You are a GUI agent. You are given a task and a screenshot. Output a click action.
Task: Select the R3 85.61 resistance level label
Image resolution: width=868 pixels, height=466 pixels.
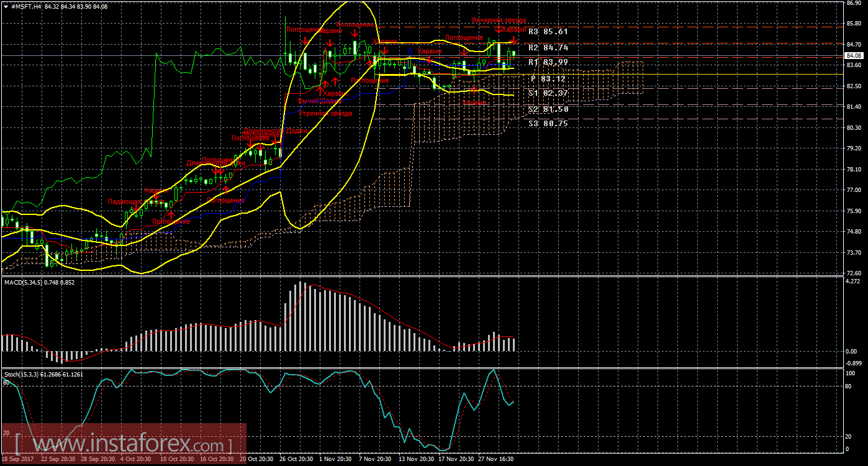[548, 31]
